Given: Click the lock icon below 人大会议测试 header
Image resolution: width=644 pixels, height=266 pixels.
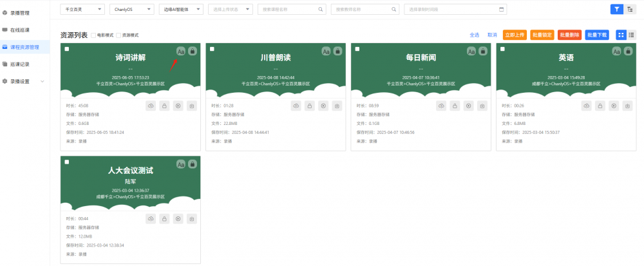Looking at the screenshot, I should click(x=164, y=220).
